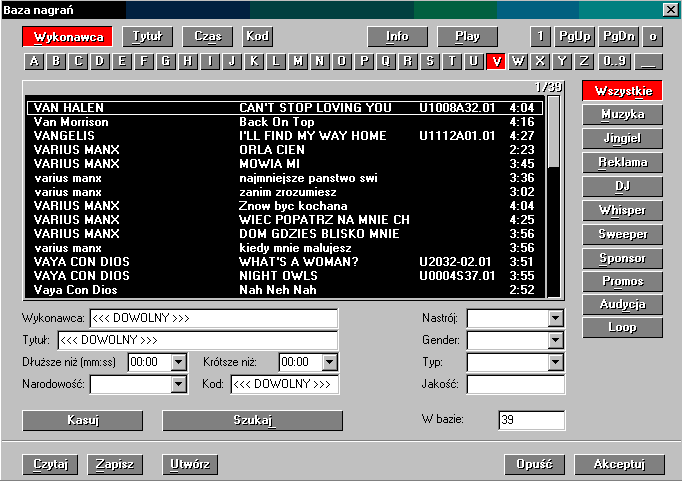Click the Jakość input field
682x481 pixels.
click(x=516, y=384)
